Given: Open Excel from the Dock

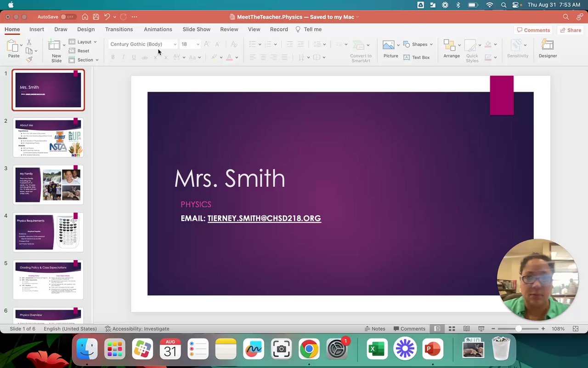Looking at the screenshot, I should 377,350.
